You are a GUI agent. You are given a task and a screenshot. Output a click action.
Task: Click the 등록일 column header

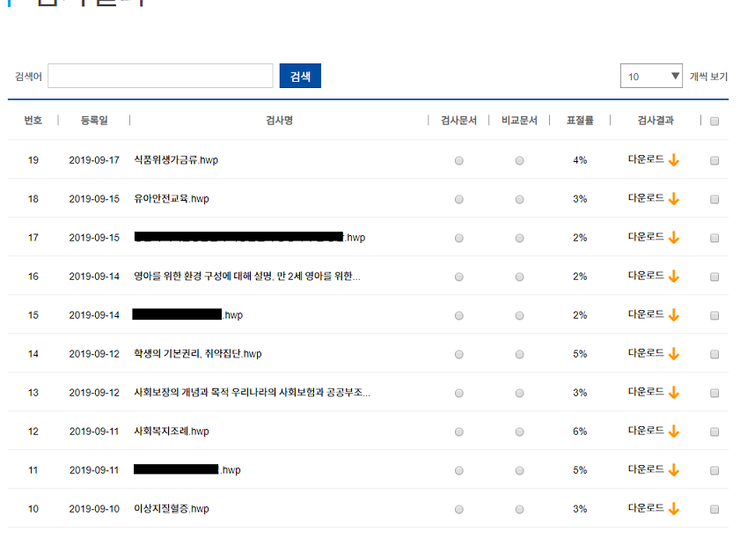94,121
